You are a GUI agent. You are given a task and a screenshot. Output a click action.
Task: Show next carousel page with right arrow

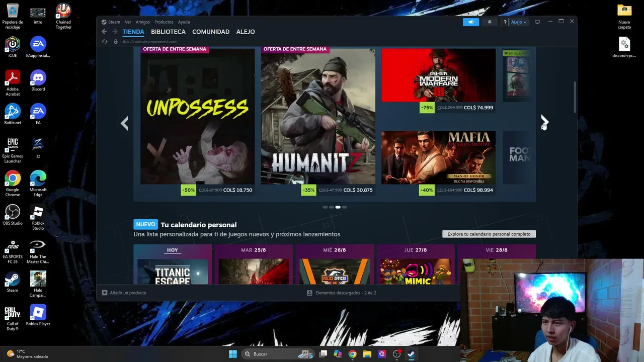coord(544,122)
